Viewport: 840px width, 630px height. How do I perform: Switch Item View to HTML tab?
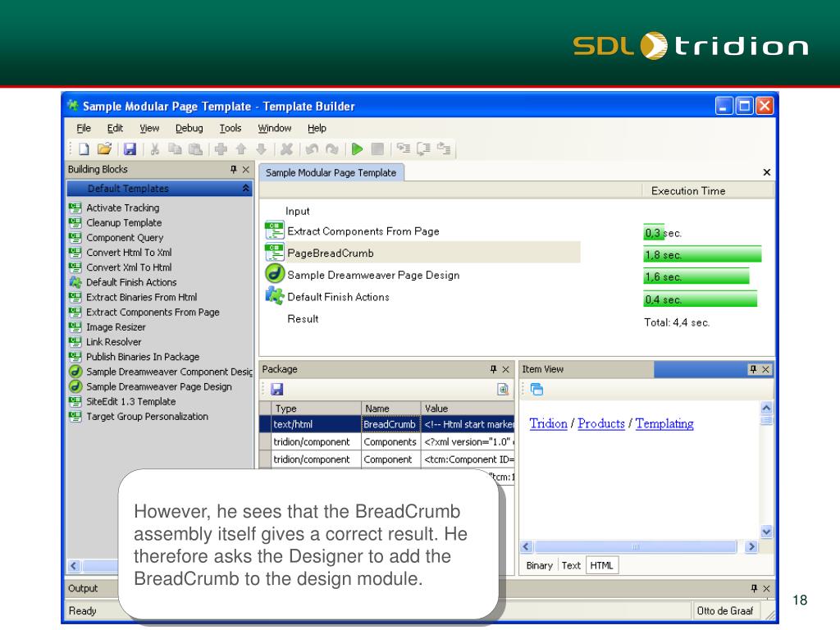pyautogui.click(x=601, y=565)
